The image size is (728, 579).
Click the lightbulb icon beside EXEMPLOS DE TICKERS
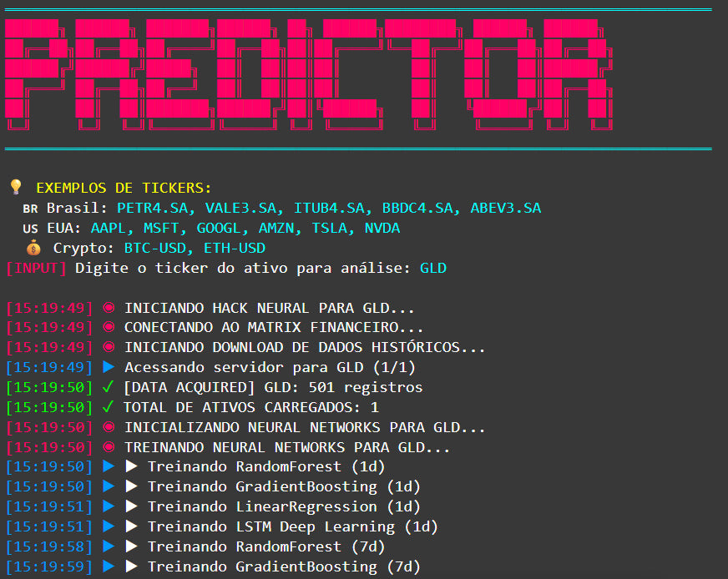(x=15, y=188)
